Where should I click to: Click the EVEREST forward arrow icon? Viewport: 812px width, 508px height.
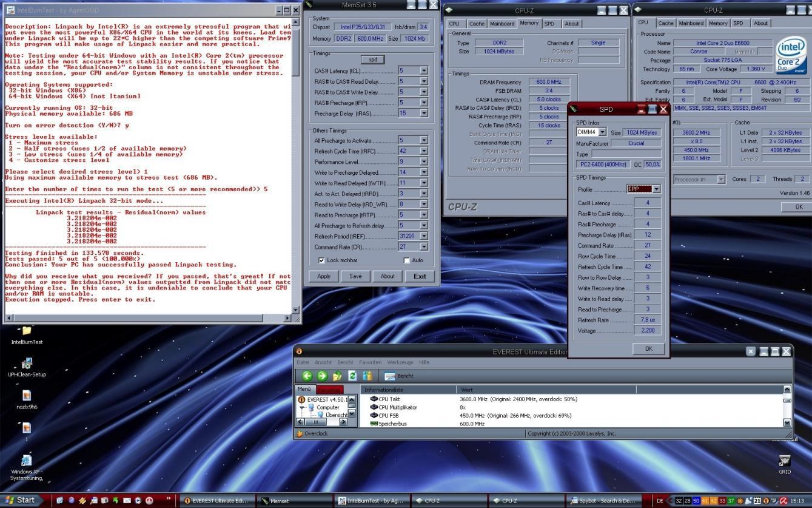coord(322,376)
